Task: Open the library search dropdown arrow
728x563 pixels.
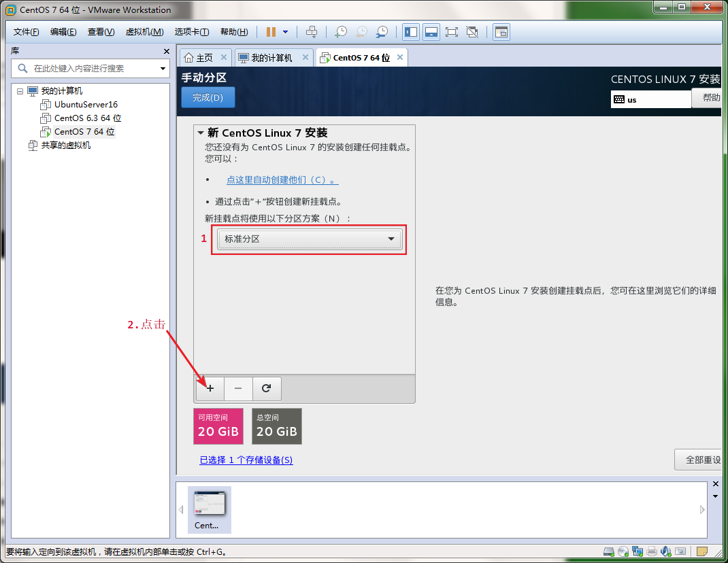Action: (163, 69)
